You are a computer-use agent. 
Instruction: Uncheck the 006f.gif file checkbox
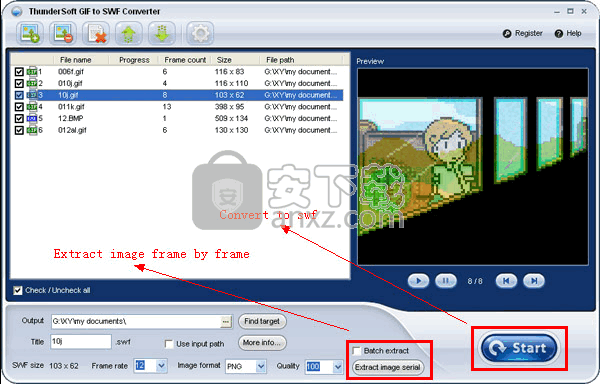(x=19, y=72)
